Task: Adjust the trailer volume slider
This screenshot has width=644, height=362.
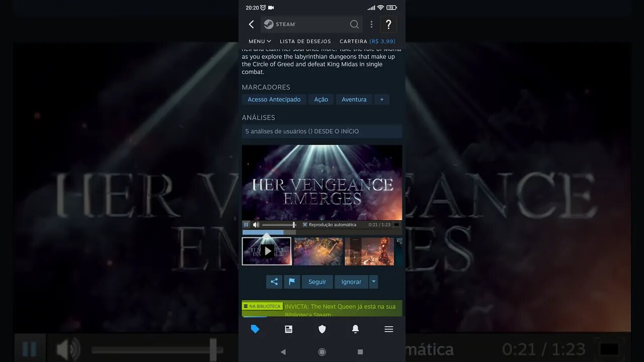Action: click(280, 225)
